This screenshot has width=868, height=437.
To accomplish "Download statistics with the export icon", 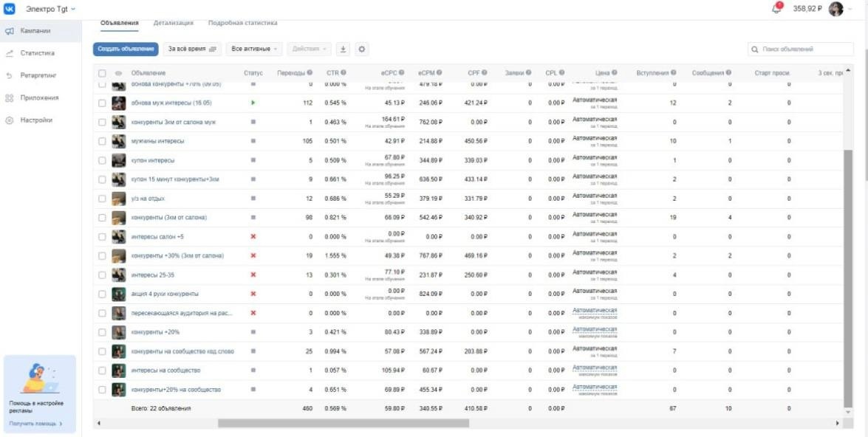I will coord(344,49).
